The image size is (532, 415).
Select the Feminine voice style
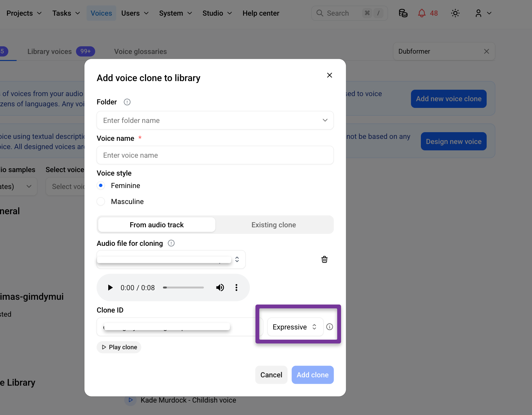click(101, 185)
